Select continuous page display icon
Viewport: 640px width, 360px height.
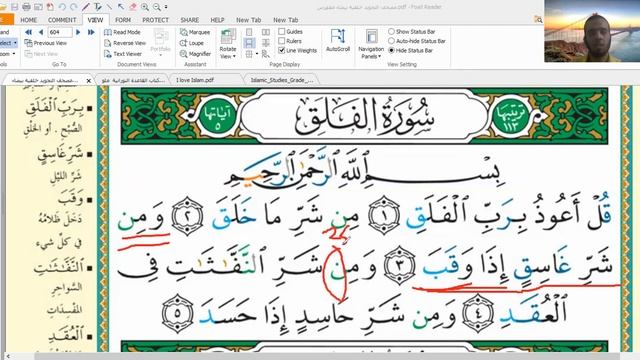(x=249, y=43)
